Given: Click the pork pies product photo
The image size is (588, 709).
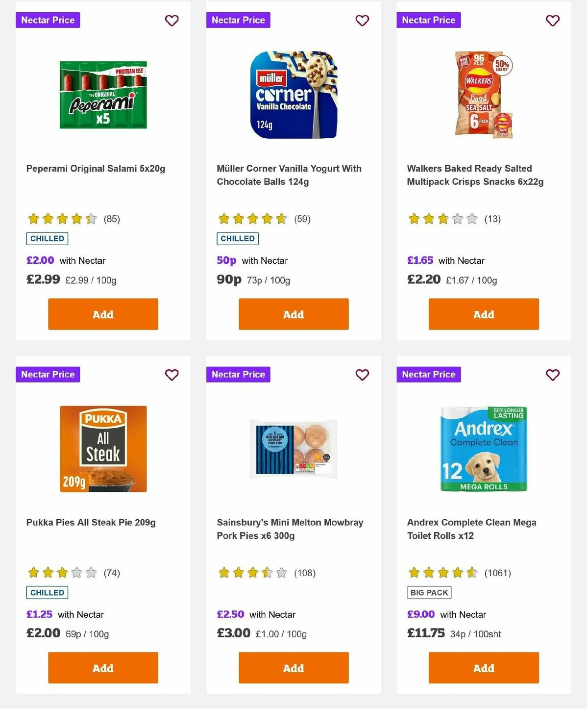Looking at the screenshot, I should [x=293, y=449].
